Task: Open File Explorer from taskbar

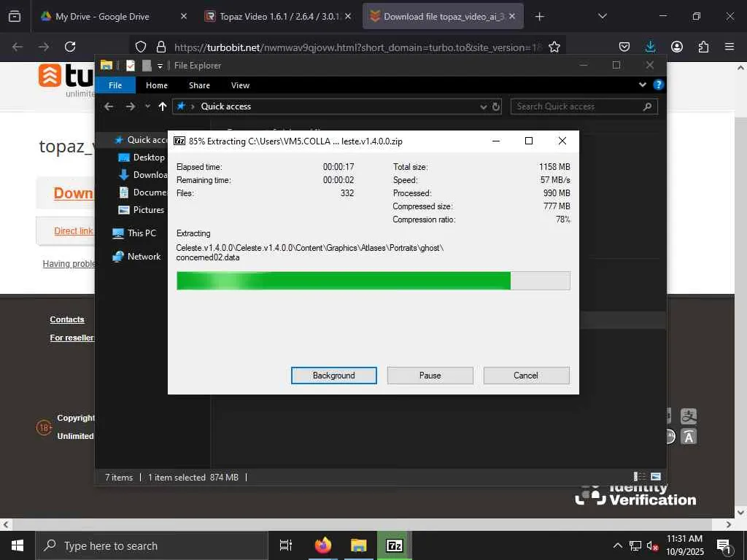Action: point(359,545)
